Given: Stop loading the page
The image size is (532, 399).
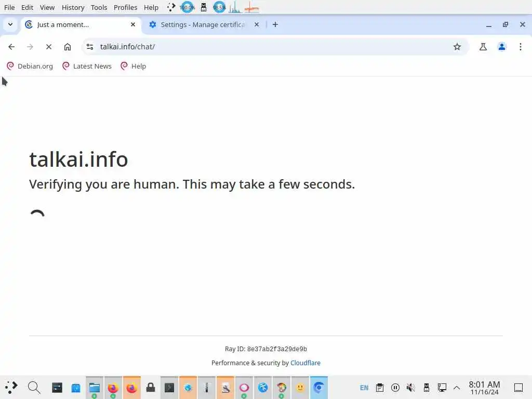Looking at the screenshot, I should coord(49,47).
